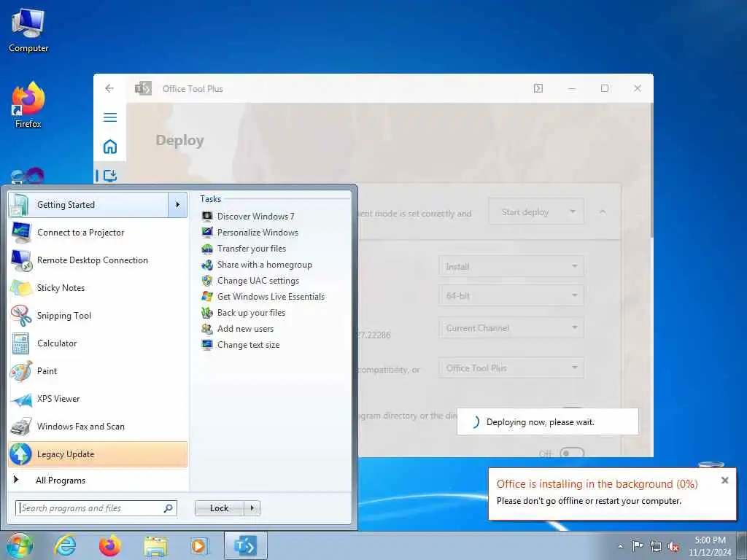Viewport: 747px width, 560px height.
Task: Click the muted volume tray icon
Action: pyautogui.click(x=673, y=547)
